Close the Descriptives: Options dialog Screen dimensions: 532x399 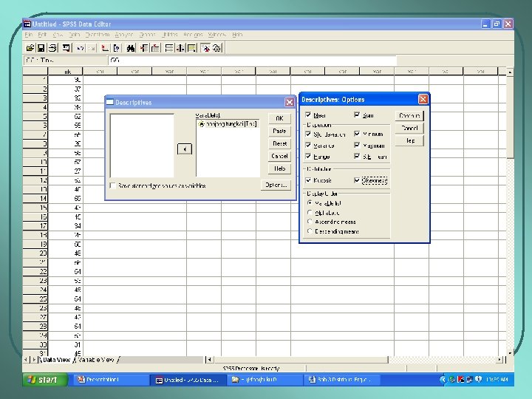pos(423,99)
